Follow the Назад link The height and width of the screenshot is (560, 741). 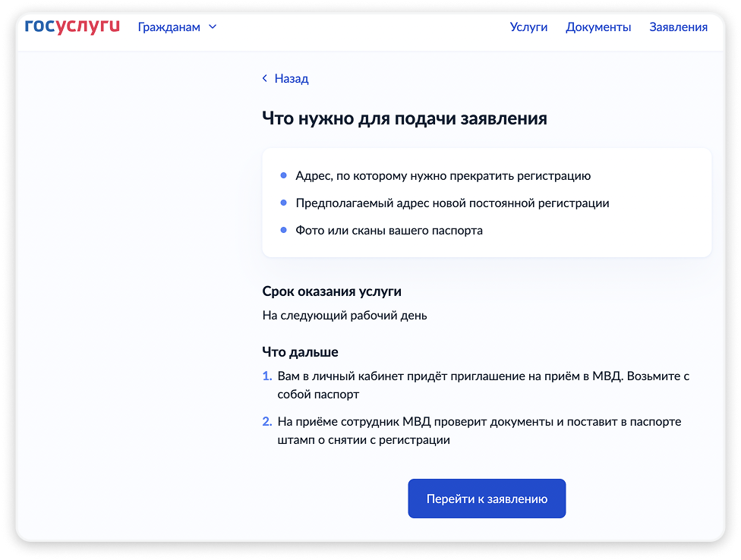pos(291,78)
